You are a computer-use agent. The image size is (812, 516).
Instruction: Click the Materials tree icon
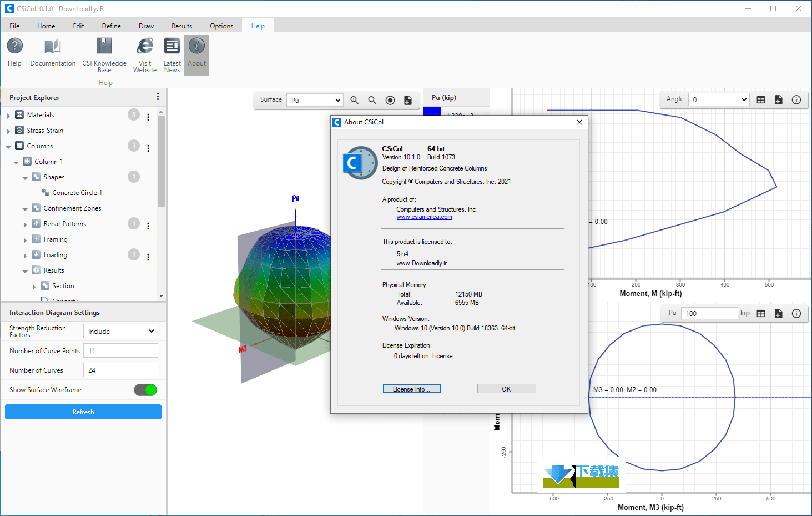click(x=19, y=114)
